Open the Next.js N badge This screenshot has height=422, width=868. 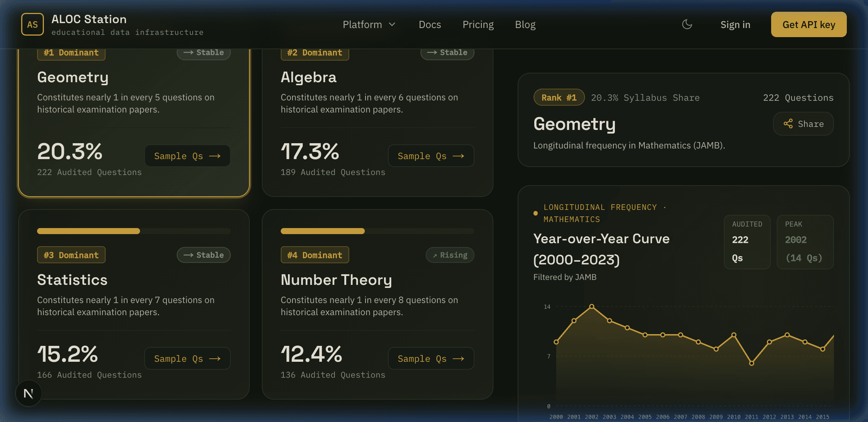click(x=28, y=393)
